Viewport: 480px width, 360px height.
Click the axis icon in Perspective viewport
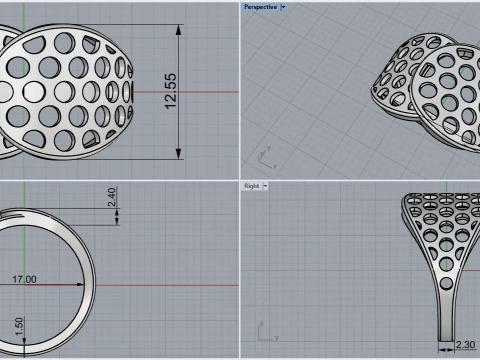click(267, 157)
